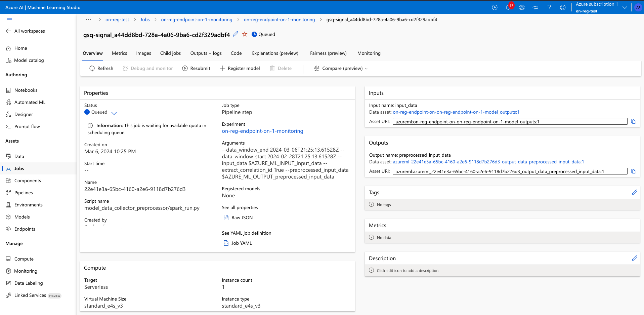Open Automated ML section
Viewport: 644px width, 315px height.
pyautogui.click(x=26, y=102)
